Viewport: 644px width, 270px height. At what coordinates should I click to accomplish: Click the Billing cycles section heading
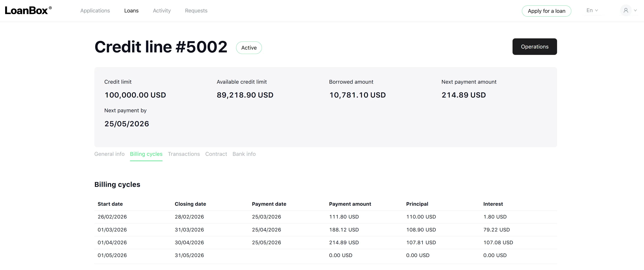tap(117, 184)
